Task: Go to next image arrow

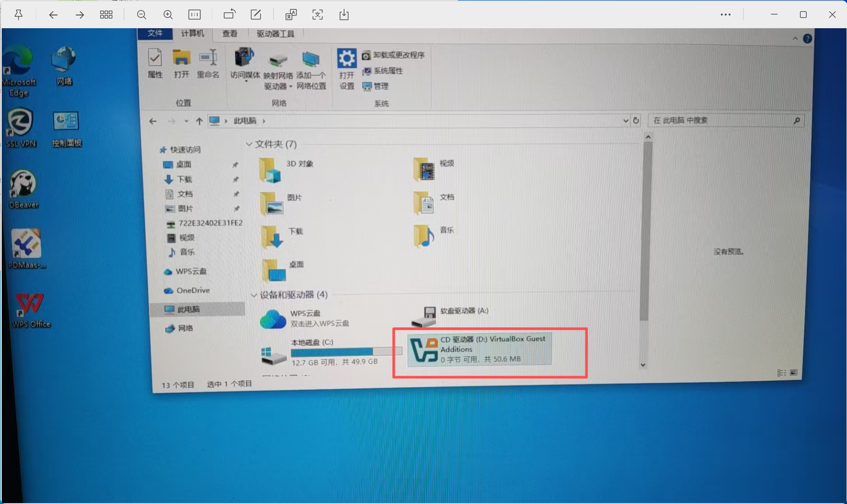Action: pyautogui.click(x=79, y=15)
